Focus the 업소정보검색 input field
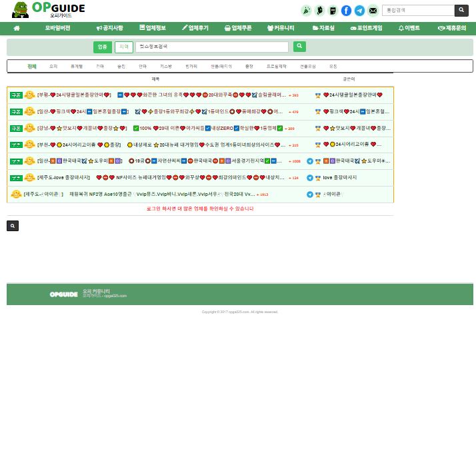476x457 pixels. pyautogui.click(x=212, y=47)
